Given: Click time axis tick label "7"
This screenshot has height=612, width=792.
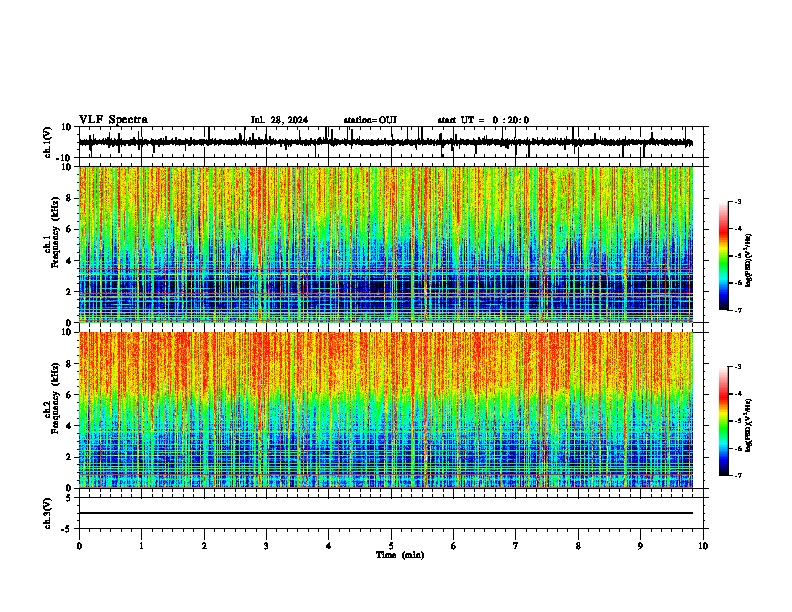Looking at the screenshot, I should tap(516, 546).
